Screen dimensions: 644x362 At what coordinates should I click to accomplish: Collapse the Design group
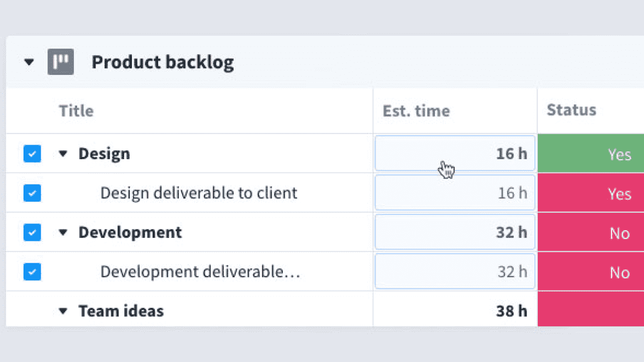point(63,154)
